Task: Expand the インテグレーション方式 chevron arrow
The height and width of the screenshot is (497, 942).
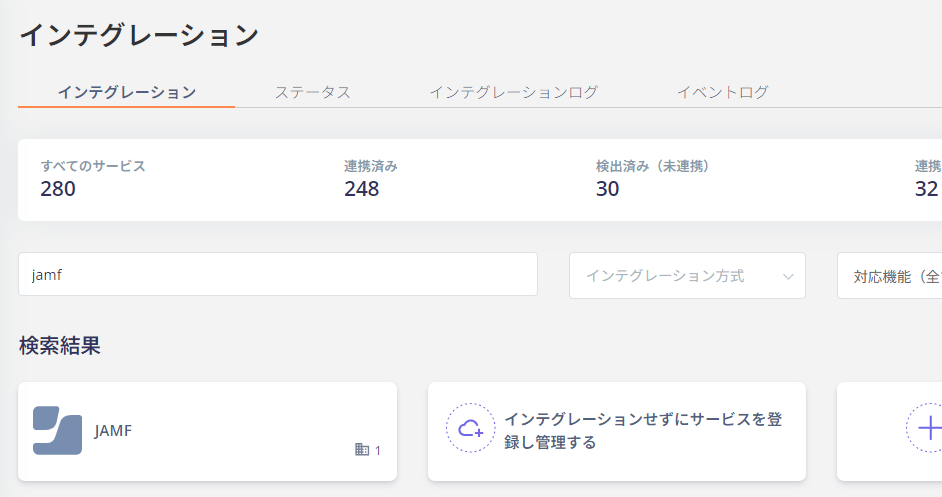Action: point(788,276)
